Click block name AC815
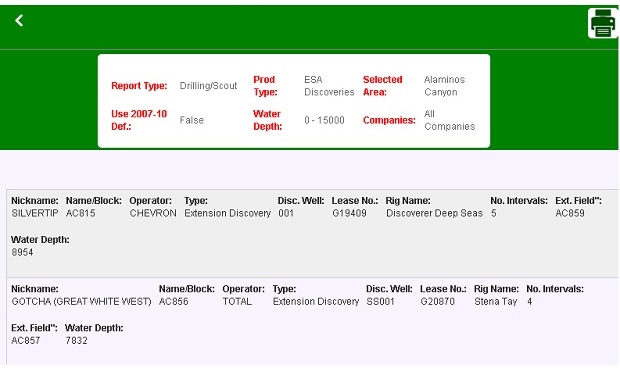Viewport: 620px width, 369px height. (x=81, y=213)
